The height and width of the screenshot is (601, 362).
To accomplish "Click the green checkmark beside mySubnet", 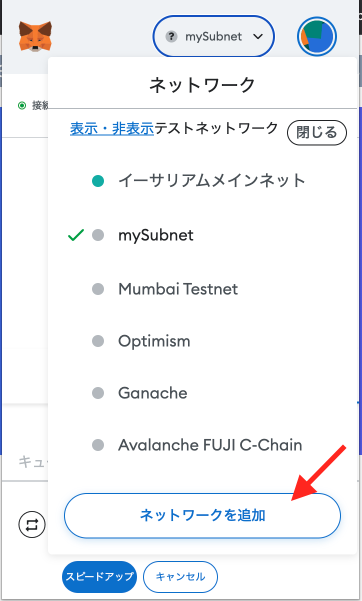I will point(76,235).
